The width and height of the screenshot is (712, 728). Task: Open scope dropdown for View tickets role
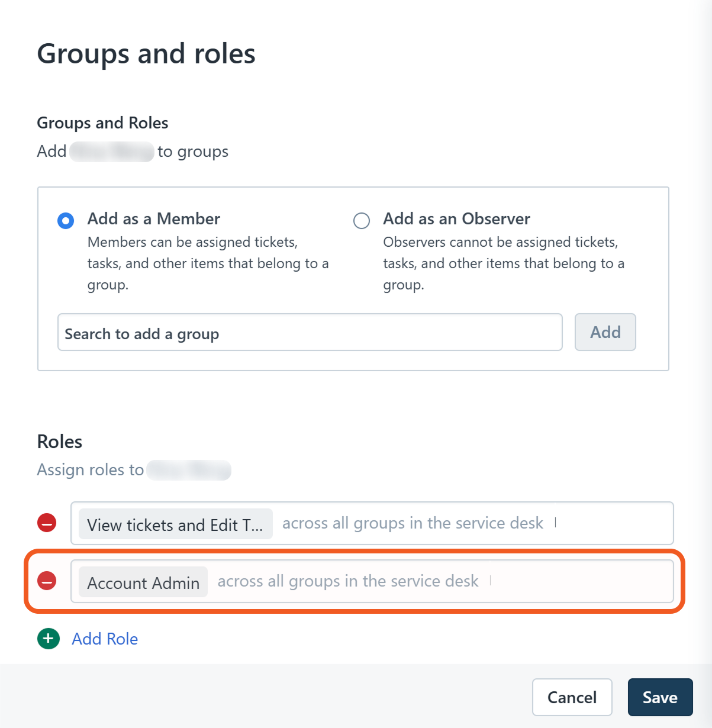[413, 523]
